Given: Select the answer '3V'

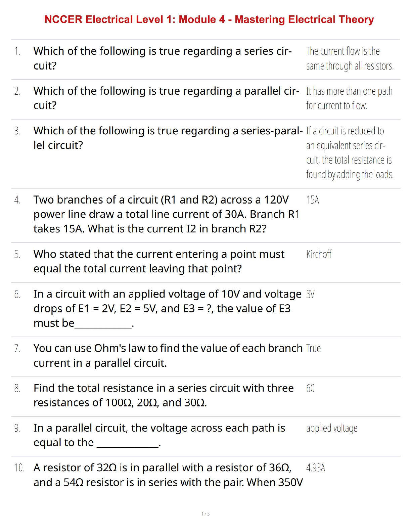Looking at the screenshot, I should click(x=310, y=294).
